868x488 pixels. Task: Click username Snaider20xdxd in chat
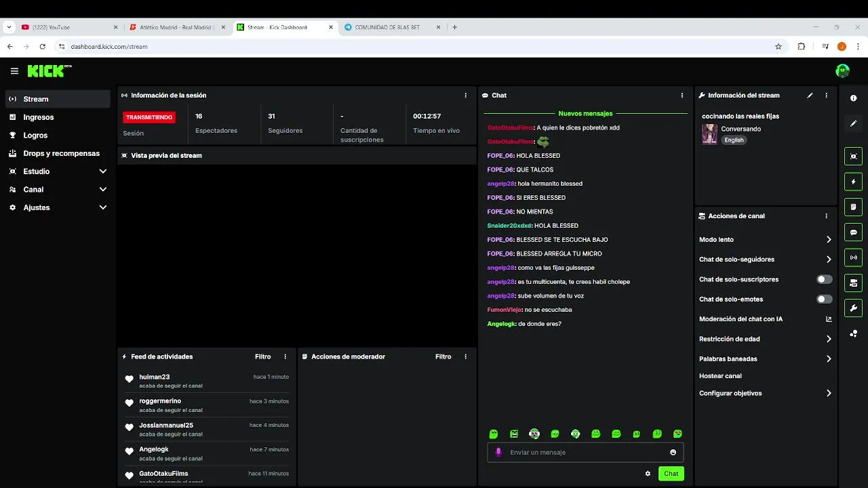click(509, 226)
